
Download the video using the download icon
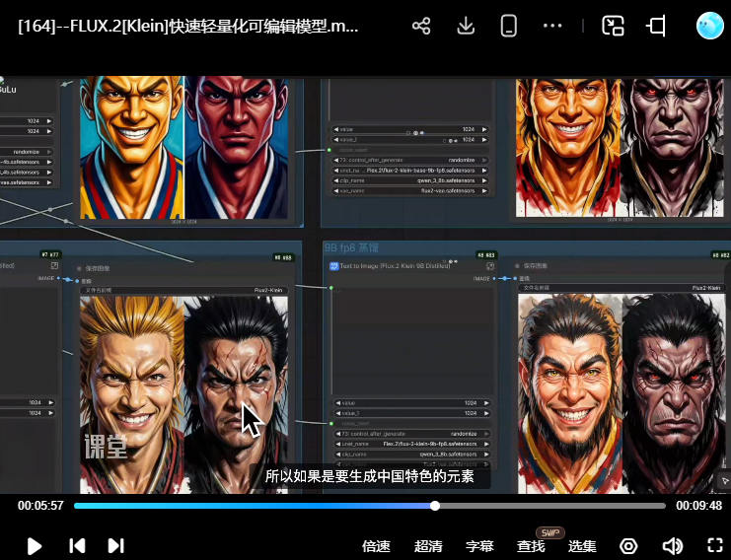pos(467,27)
